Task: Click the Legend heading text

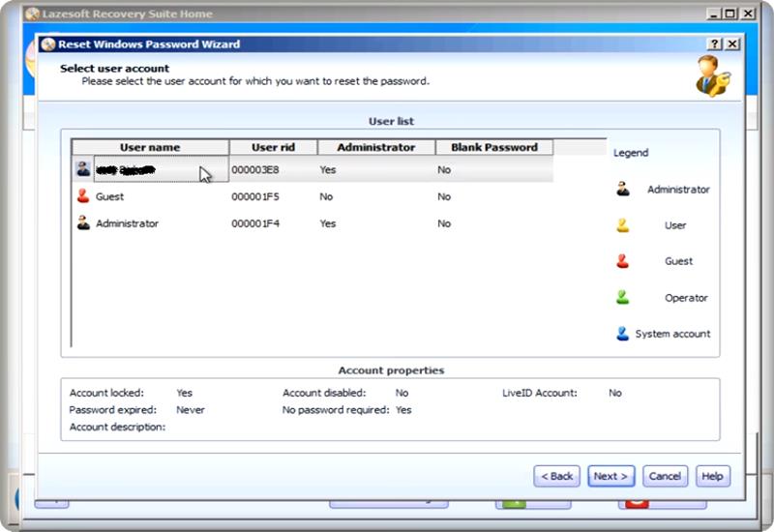Action: pyautogui.click(x=631, y=153)
